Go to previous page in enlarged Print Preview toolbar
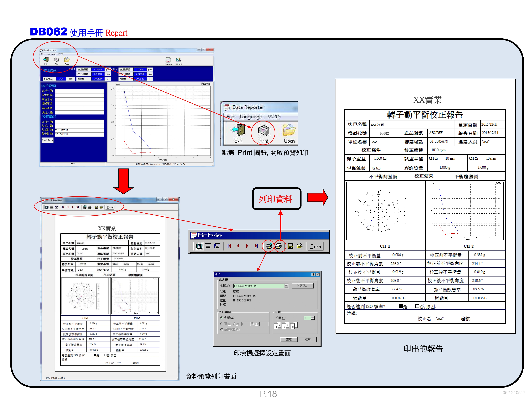 pyautogui.click(x=238, y=246)
